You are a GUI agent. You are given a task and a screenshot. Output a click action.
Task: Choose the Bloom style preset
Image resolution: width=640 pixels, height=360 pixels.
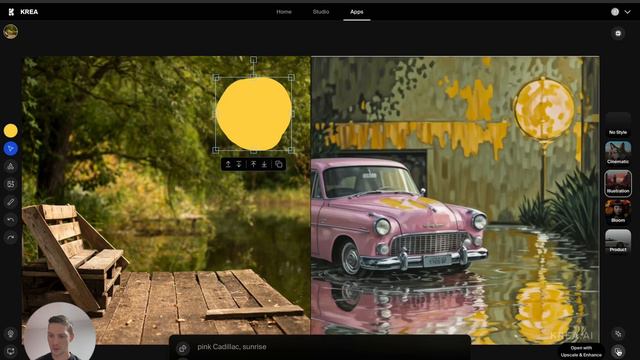click(618, 211)
